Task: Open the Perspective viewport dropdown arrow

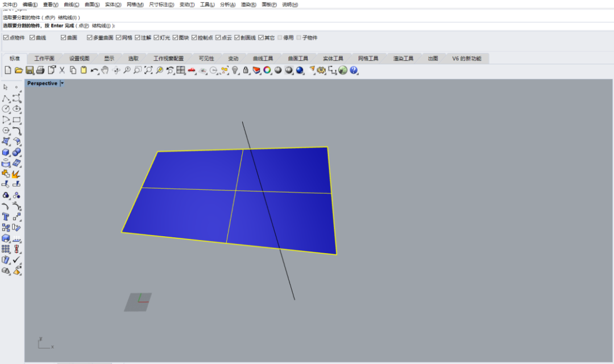Action: 62,83
